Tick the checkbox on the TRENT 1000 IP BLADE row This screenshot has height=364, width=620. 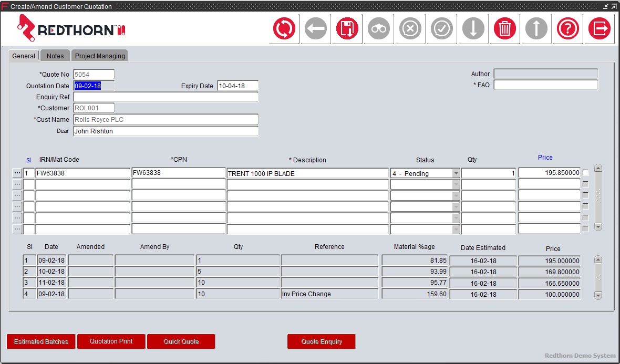(x=586, y=172)
